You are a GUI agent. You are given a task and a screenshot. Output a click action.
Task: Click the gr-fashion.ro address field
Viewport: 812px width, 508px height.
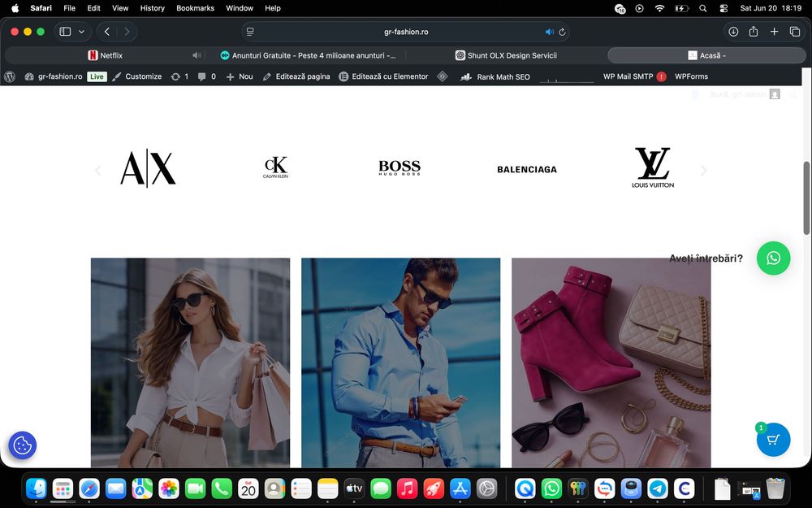pyautogui.click(x=406, y=32)
